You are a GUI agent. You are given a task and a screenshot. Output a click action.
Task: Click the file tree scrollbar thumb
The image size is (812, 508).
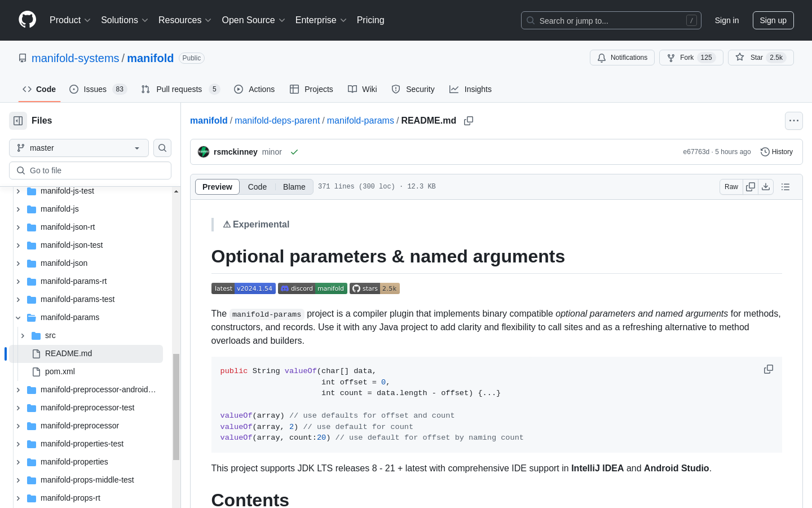[176, 407]
